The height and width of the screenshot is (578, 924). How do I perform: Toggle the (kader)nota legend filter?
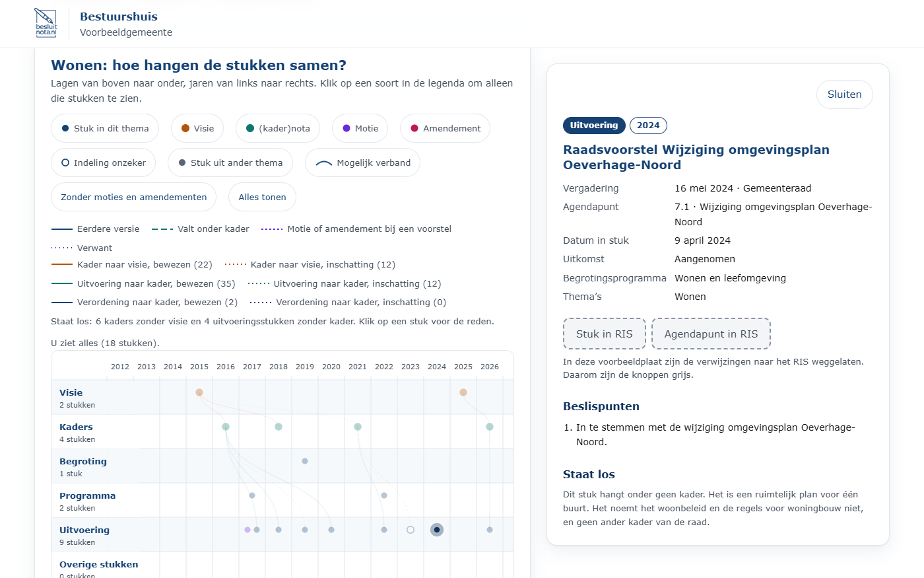278,128
